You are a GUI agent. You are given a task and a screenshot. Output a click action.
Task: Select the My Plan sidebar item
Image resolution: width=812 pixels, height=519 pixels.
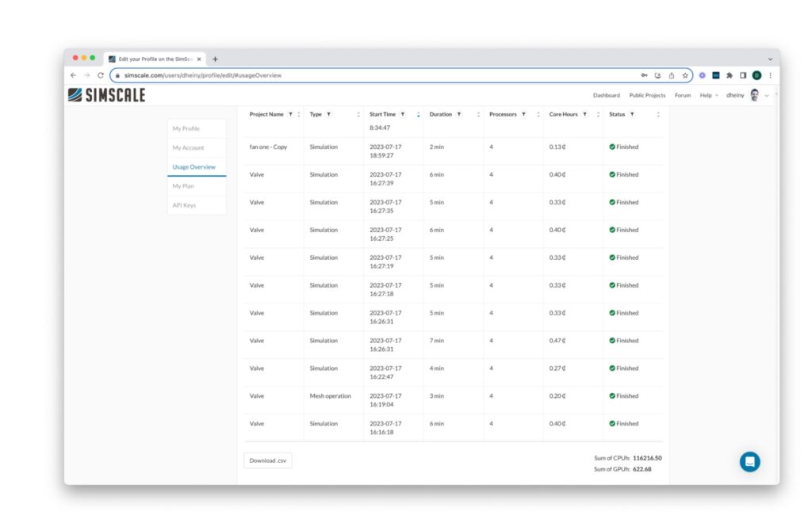click(183, 185)
